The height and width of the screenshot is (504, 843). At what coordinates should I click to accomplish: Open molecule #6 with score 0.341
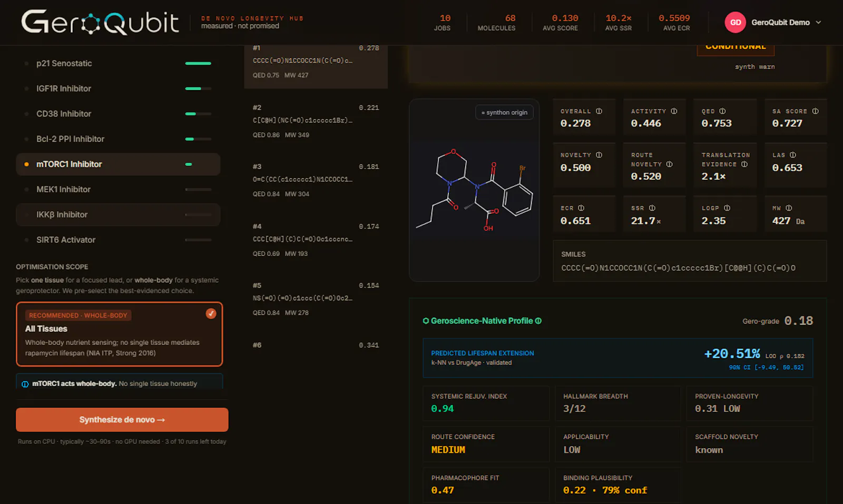click(x=316, y=345)
